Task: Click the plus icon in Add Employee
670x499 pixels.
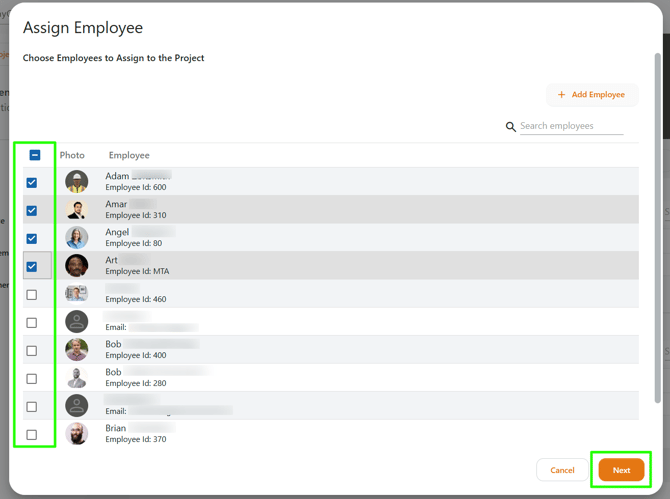Action: click(x=561, y=94)
